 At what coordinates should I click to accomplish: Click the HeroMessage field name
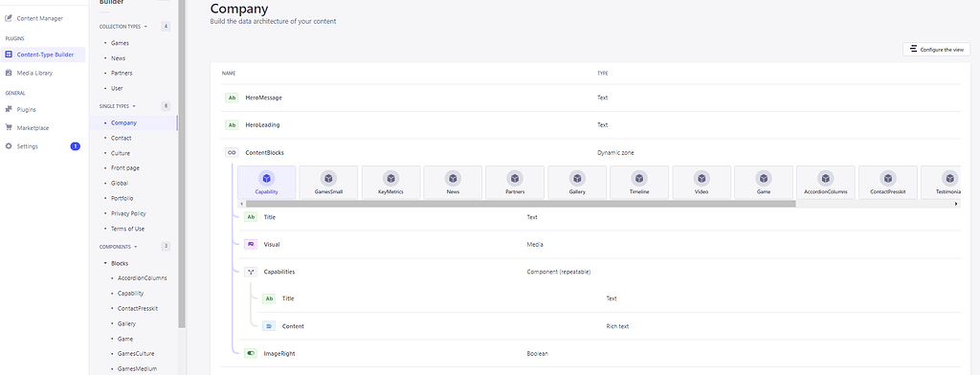point(264,98)
